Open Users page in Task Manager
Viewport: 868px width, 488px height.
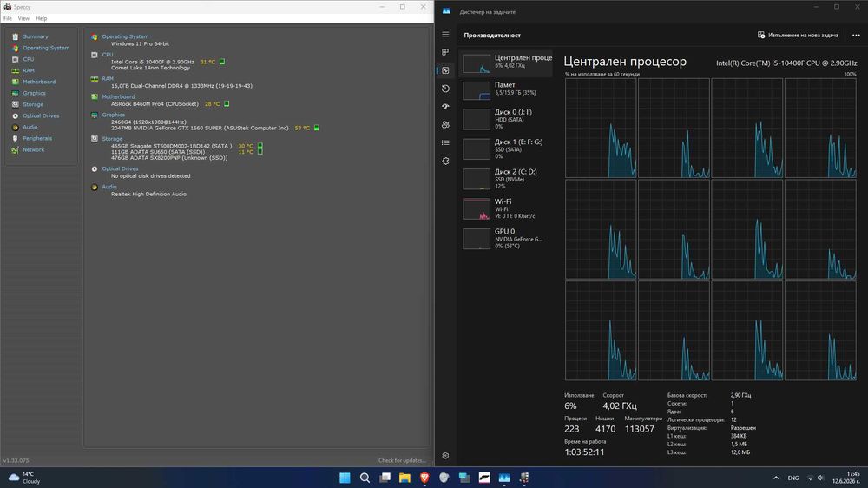pyautogui.click(x=445, y=125)
